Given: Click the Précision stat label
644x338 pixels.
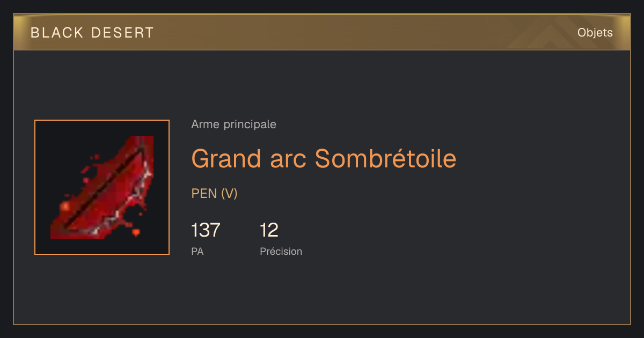Looking at the screenshot, I should click(281, 251).
